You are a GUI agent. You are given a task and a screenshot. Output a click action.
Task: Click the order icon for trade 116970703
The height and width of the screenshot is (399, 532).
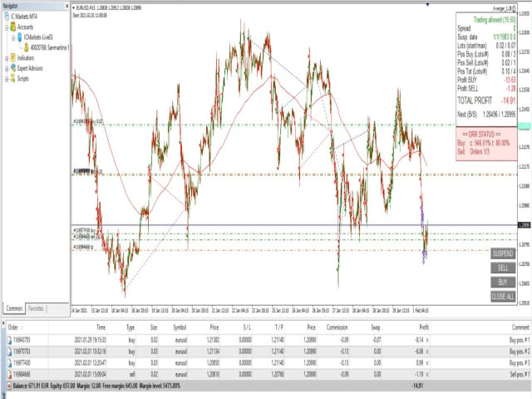10,351
